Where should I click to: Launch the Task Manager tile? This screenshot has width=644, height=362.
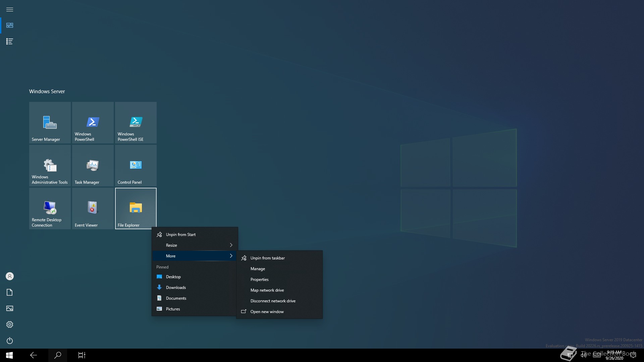click(x=93, y=166)
